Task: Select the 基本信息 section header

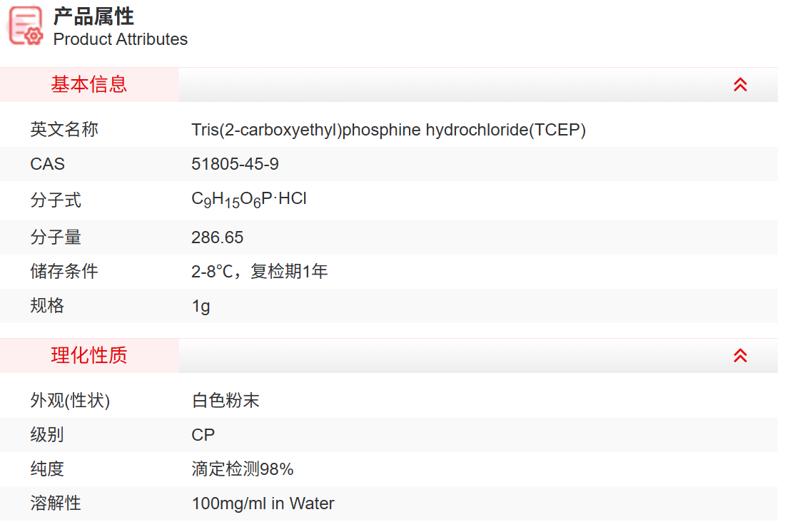Action: coord(89,85)
